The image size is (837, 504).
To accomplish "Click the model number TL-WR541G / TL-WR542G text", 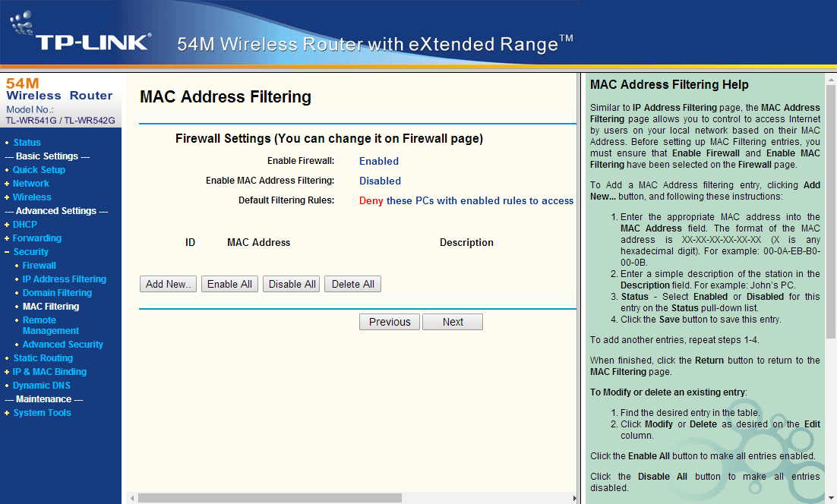I will tap(60, 121).
